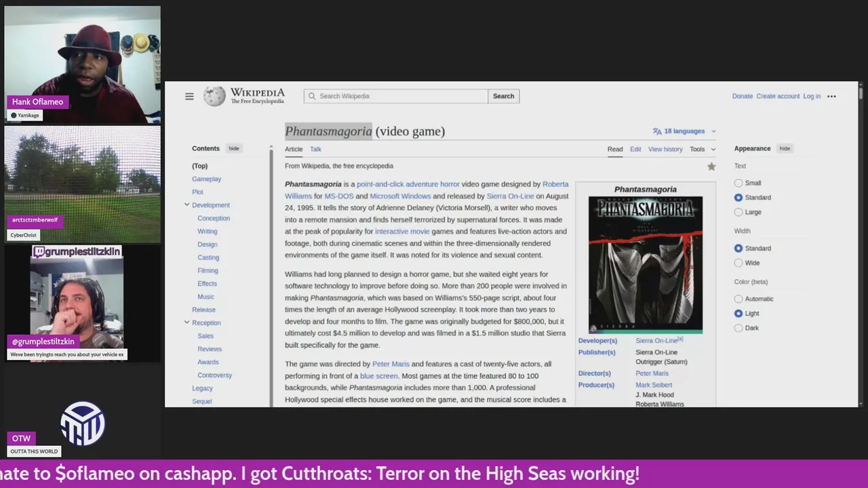Image resolution: width=868 pixels, height=488 pixels.
Task: Click the Create account link
Action: (778, 96)
